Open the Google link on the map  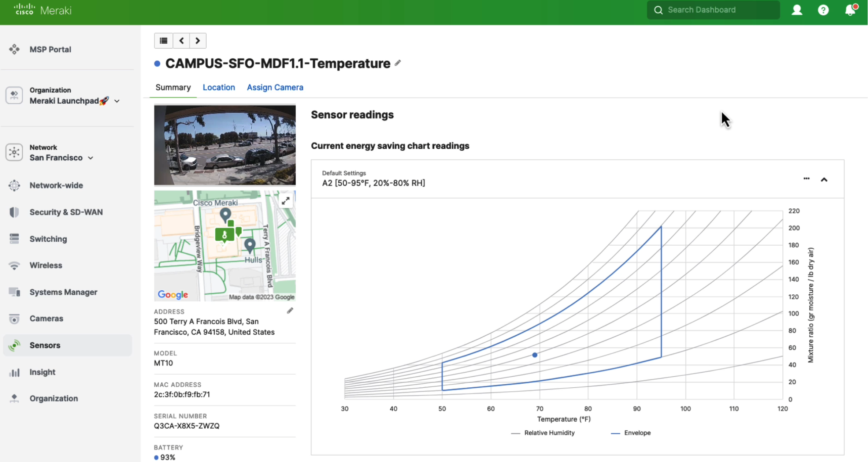[173, 295]
